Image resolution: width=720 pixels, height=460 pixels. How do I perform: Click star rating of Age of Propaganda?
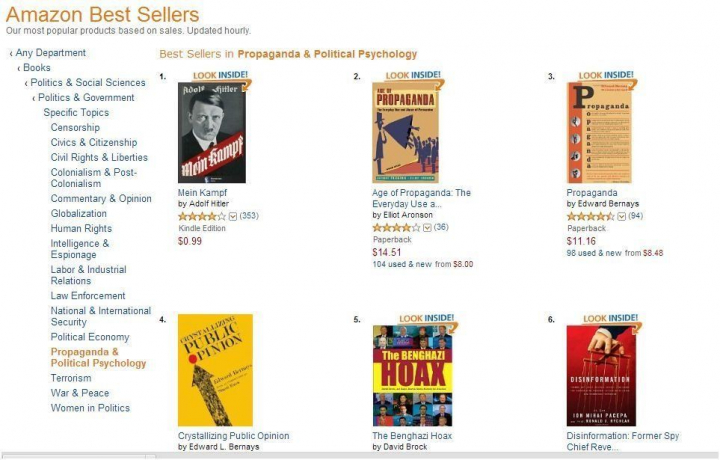[396, 228]
